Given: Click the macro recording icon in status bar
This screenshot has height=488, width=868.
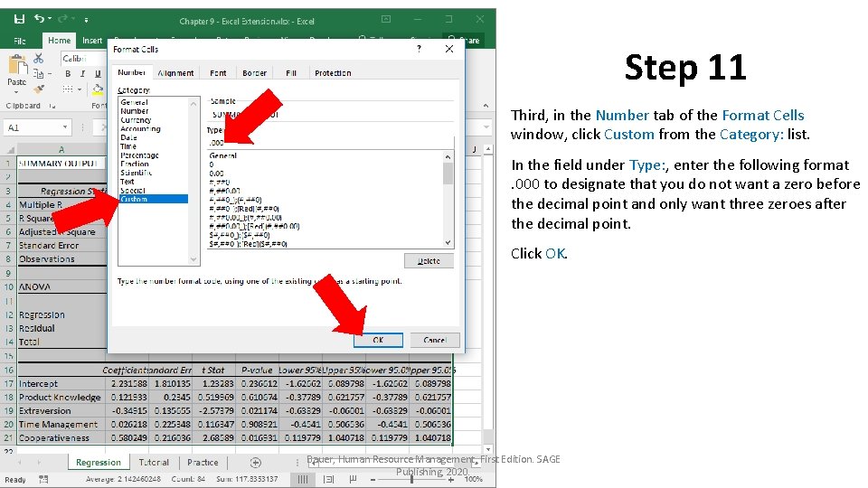Looking at the screenshot, I should (43, 479).
